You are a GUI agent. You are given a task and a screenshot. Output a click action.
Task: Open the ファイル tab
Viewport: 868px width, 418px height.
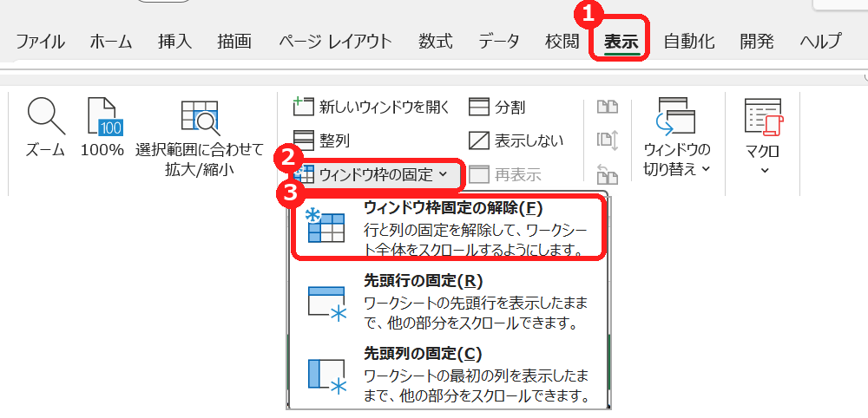pos(40,42)
